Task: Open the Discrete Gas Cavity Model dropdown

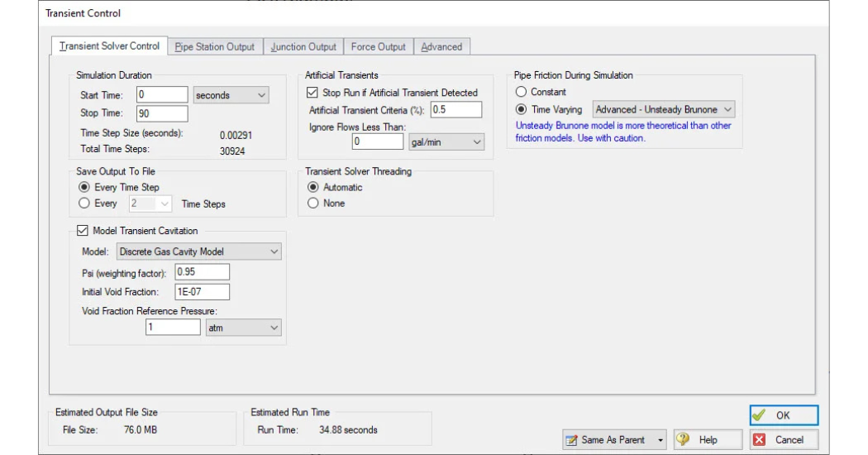Action: (198, 251)
